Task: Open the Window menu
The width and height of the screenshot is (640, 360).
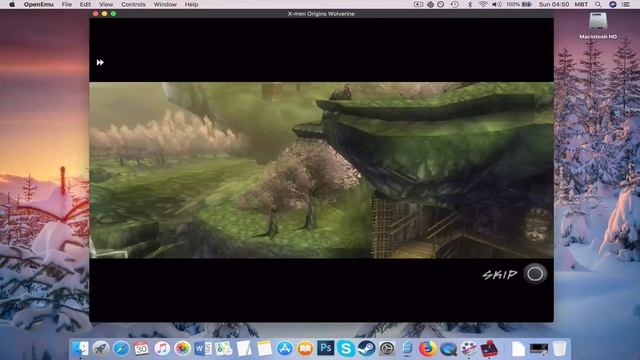Action: pyautogui.click(x=165, y=4)
